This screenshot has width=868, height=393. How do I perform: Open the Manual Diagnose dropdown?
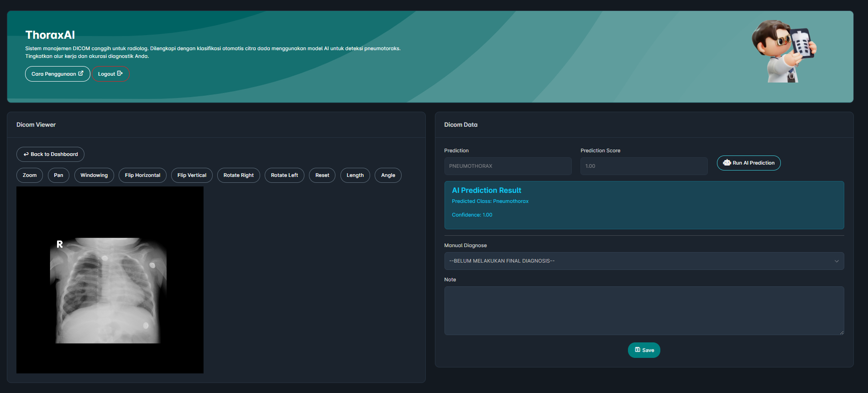click(x=643, y=261)
